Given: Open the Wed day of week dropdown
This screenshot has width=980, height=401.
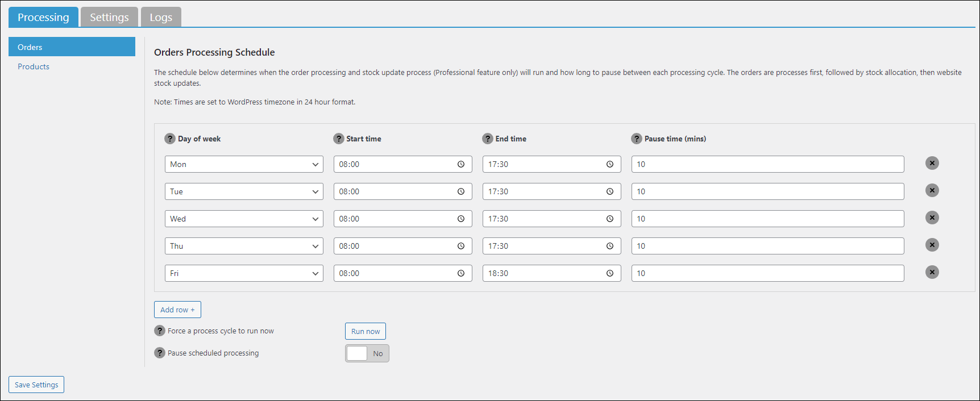Looking at the screenshot, I should pos(244,219).
